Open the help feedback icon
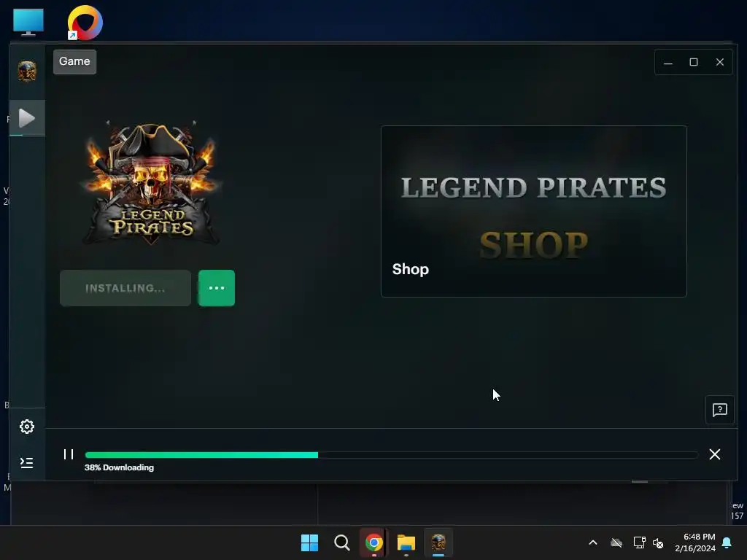The width and height of the screenshot is (747, 560). click(720, 410)
